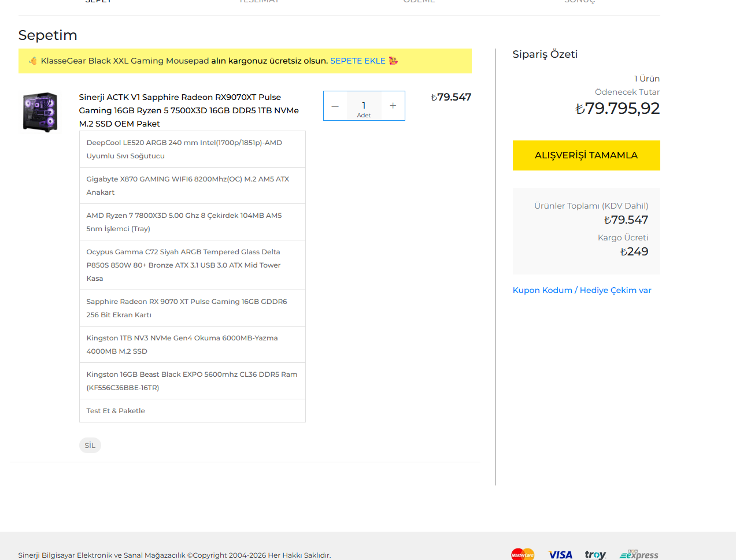Image resolution: width=736 pixels, height=560 pixels.
Task: Open the gaming PC product thumbnail
Action: click(x=40, y=112)
